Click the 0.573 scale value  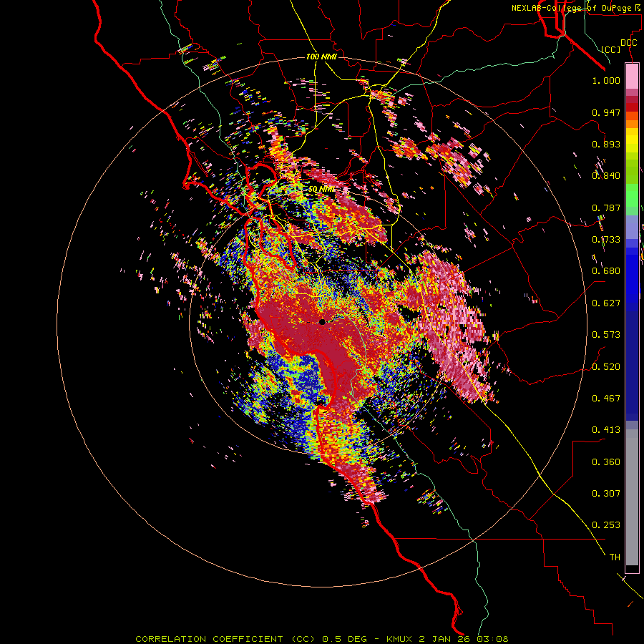click(x=606, y=335)
